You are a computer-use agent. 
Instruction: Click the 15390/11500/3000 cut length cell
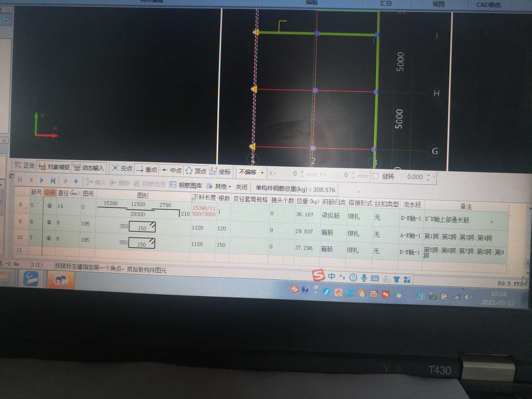[204, 211]
